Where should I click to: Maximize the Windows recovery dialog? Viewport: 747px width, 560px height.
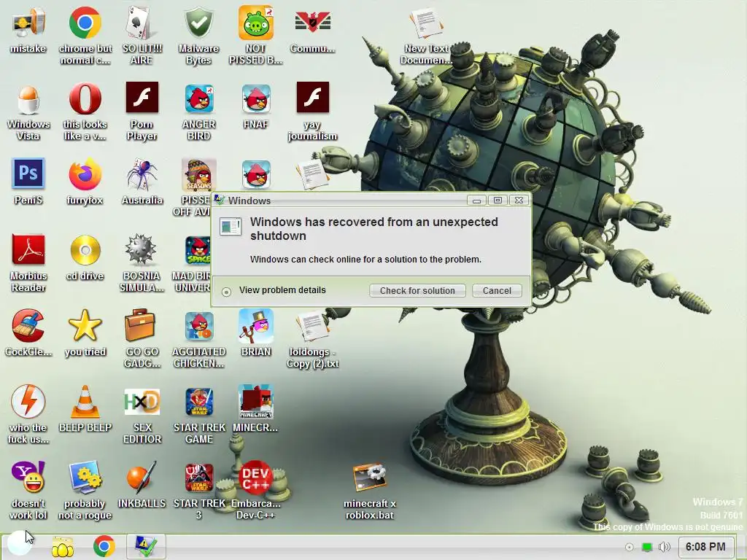[498, 201]
